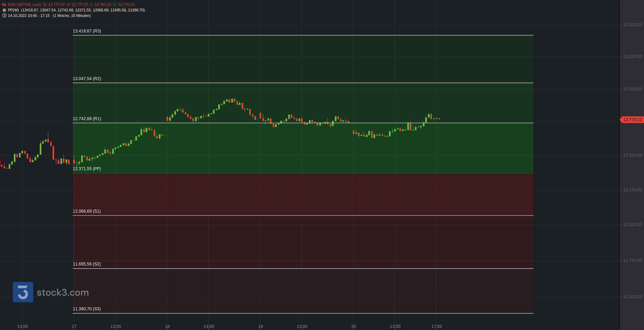The width and height of the screenshot is (644, 330).
Task: Click the pivot values list after PP(W)
Action: click(x=83, y=10)
